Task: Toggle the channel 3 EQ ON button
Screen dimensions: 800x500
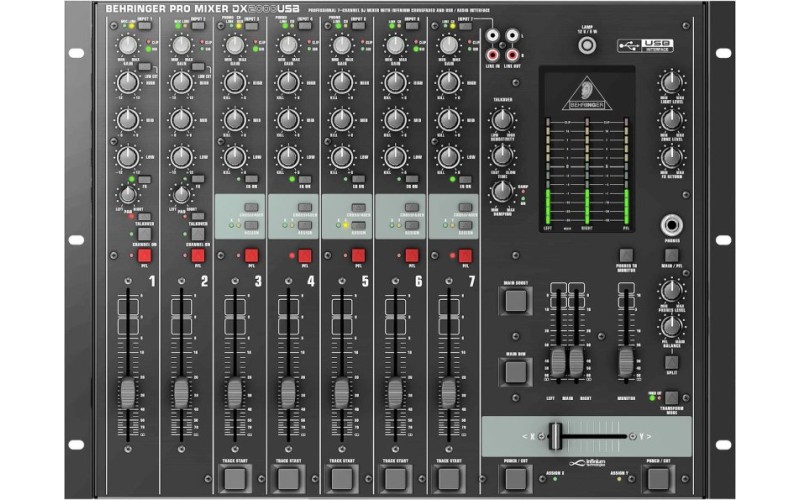Action: (252, 180)
